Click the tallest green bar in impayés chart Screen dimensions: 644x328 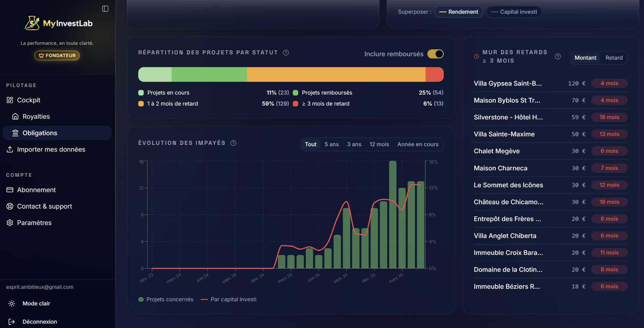(x=393, y=215)
